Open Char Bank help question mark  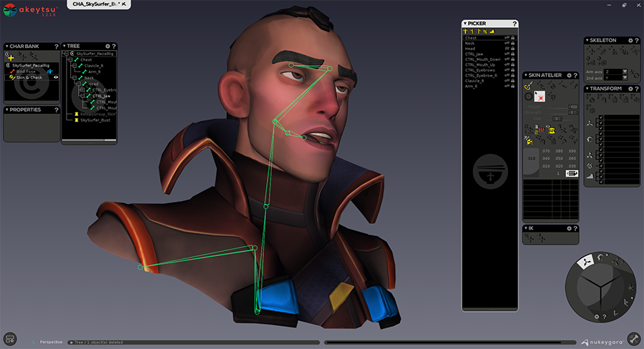57,46
